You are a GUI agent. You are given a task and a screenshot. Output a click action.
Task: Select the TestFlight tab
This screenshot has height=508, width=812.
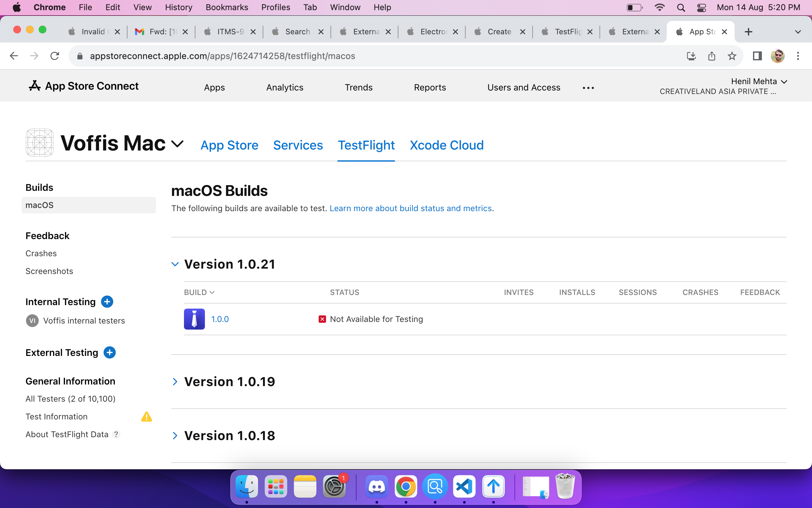366,145
